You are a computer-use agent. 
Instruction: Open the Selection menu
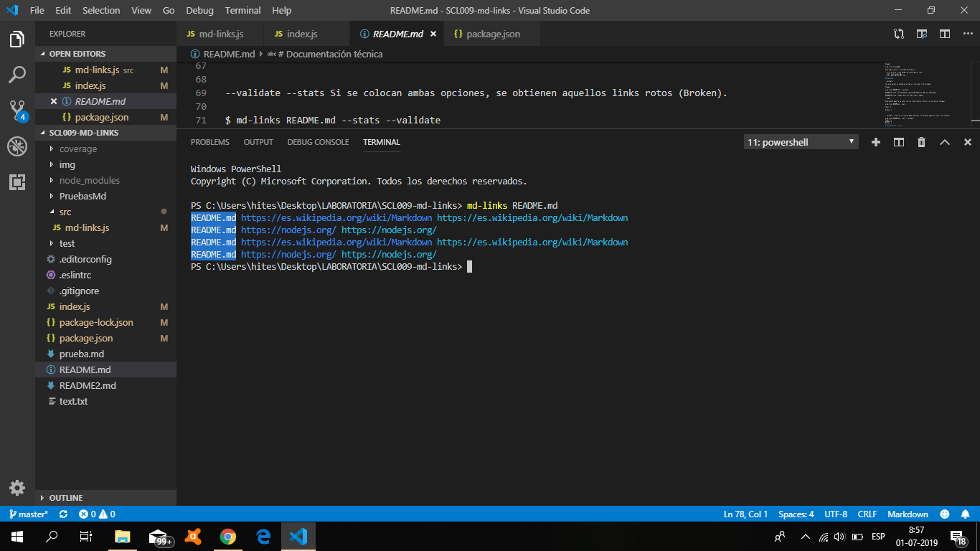101,10
